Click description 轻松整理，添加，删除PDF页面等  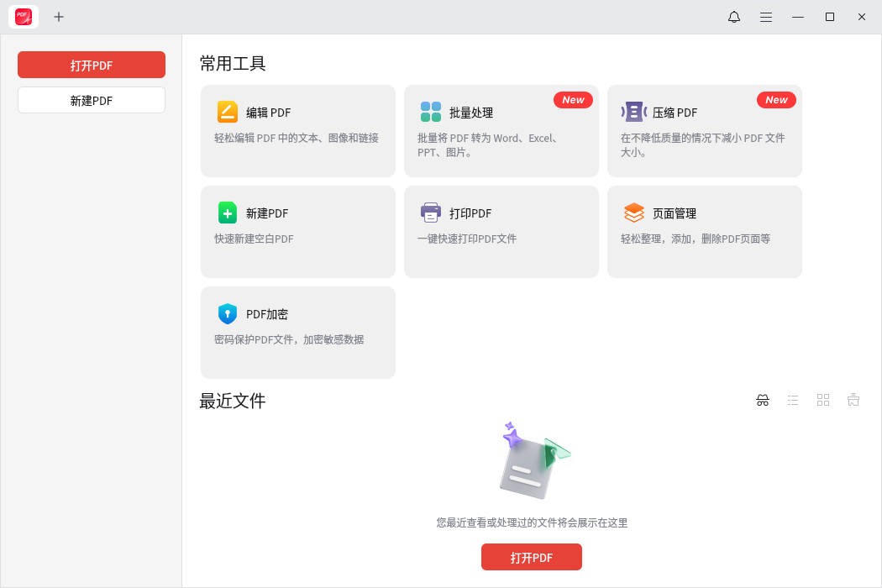click(696, 239)
